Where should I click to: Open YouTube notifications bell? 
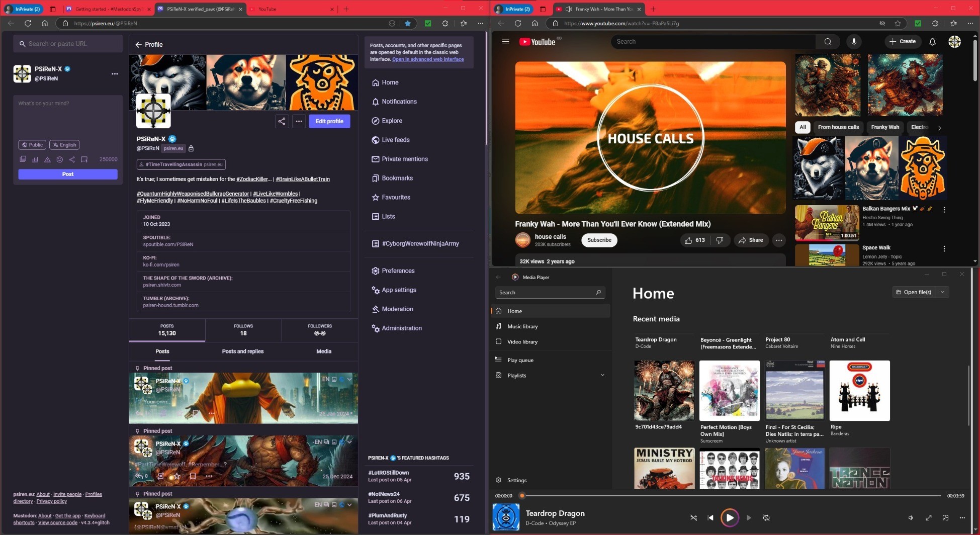(932, 42)
